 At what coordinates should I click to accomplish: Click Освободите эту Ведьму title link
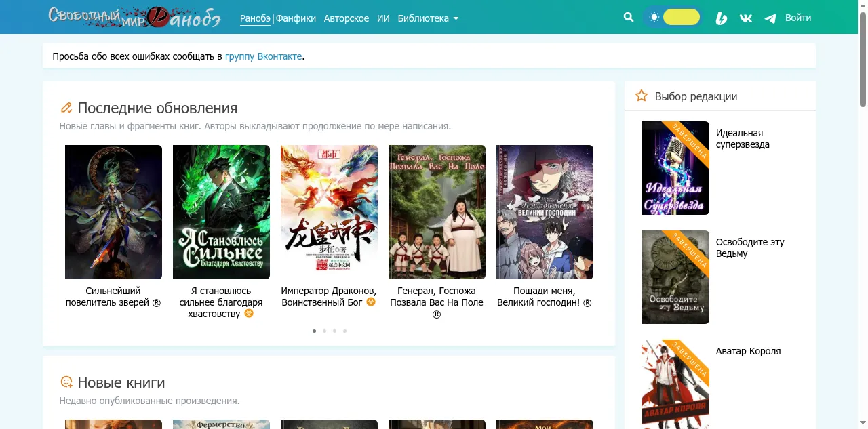coord(750,248)
